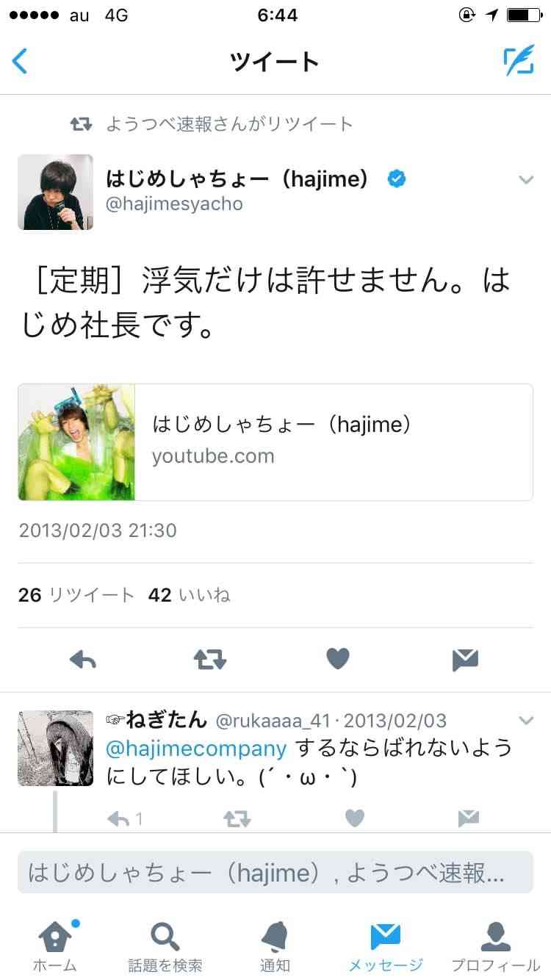Tap the back arrow in header
The width and height of the screenshot is (551, 980).
[x=21, y=61]
